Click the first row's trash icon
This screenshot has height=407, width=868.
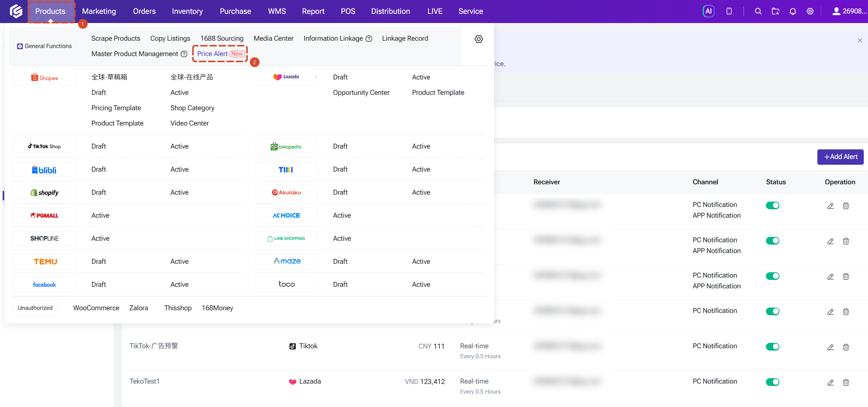846,205
